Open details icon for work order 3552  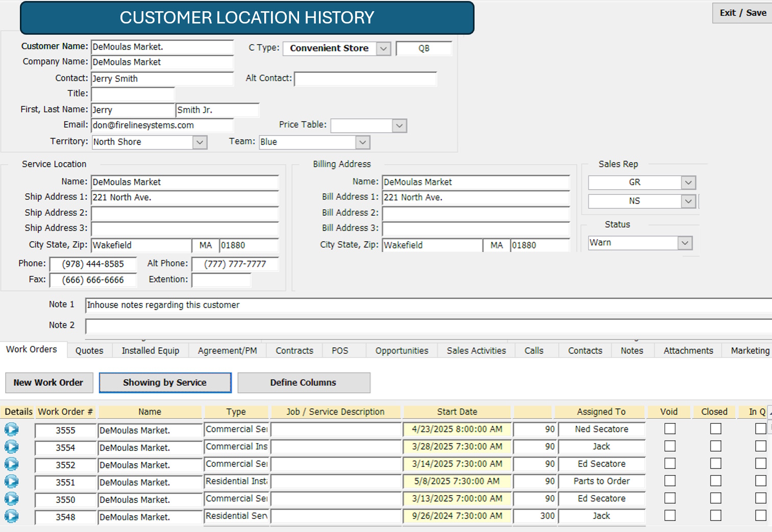click(11, 464)
